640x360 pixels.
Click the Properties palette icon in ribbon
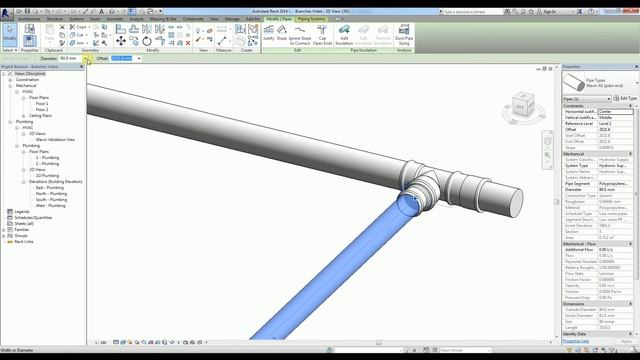[x=29, y=41]
